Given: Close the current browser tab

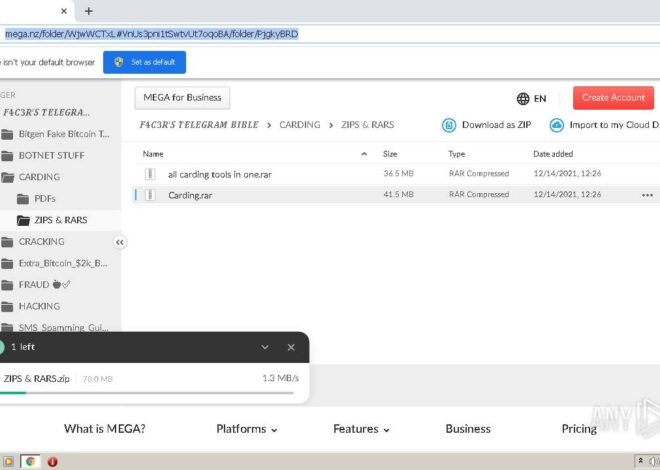Looking at the screenshot, I should coord(64,11).
